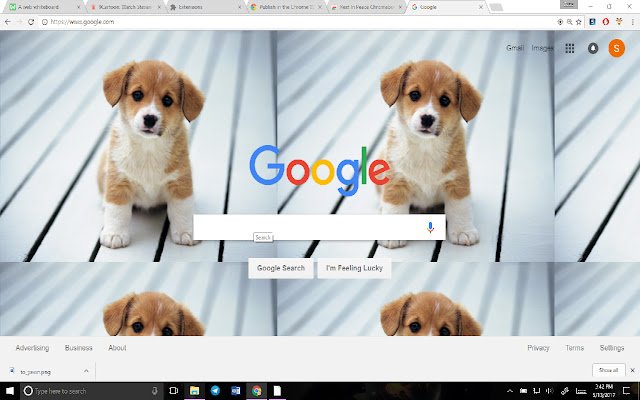640x400 pixels.
Task: Close the downloads bar
Action: pos(633,370)
